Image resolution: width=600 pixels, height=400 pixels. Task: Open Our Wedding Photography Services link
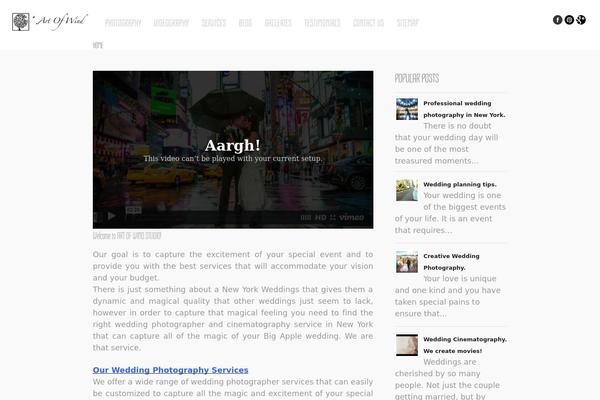170,370
